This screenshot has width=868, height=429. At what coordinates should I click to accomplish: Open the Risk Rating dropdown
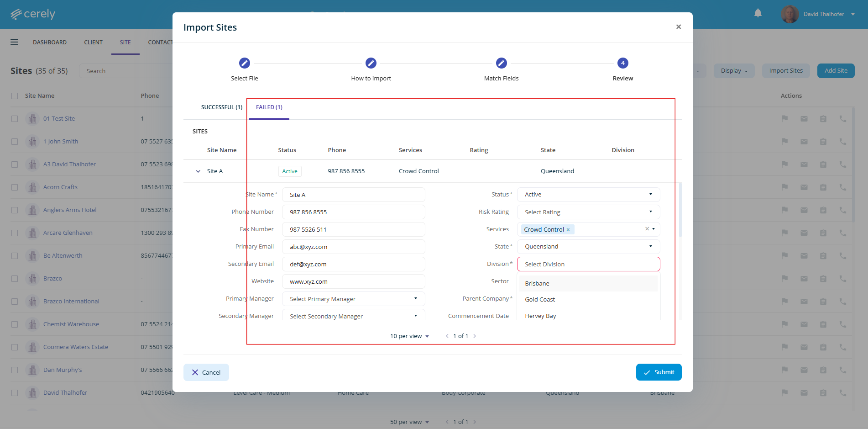[588, 212]
